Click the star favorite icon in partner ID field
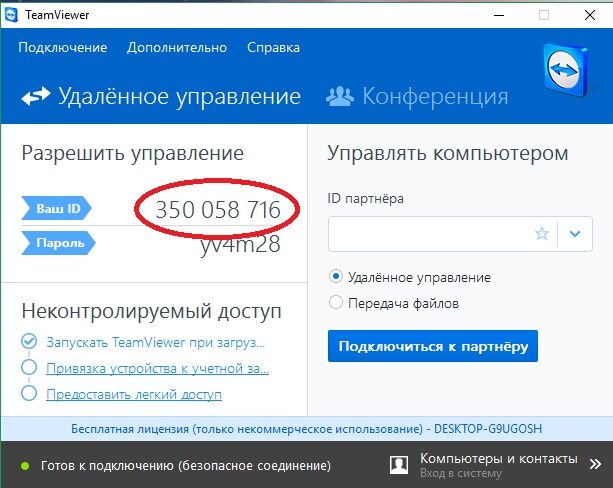Image resolution: width=613 pixels, height=488 pixels. (541, 233)
